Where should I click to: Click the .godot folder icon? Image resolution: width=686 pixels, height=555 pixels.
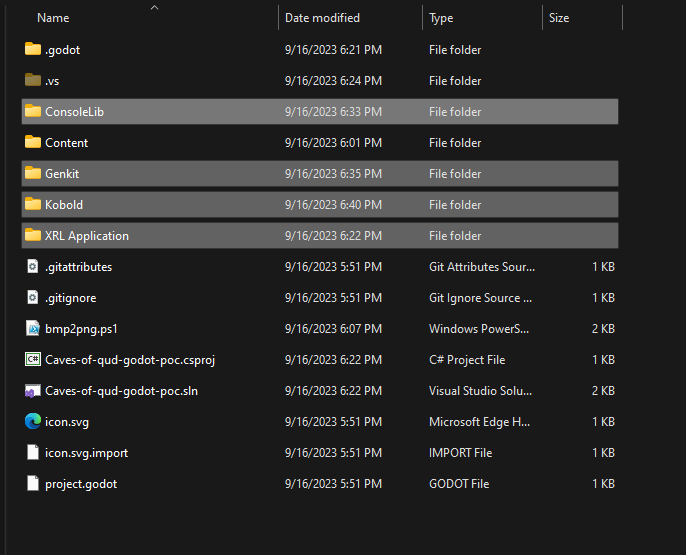[x=33, y=49]
